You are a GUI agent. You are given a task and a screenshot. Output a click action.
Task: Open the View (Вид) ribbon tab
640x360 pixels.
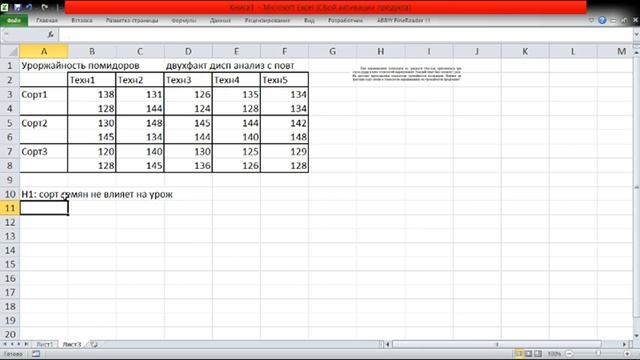pyautogui.click(x=309, y=20)
